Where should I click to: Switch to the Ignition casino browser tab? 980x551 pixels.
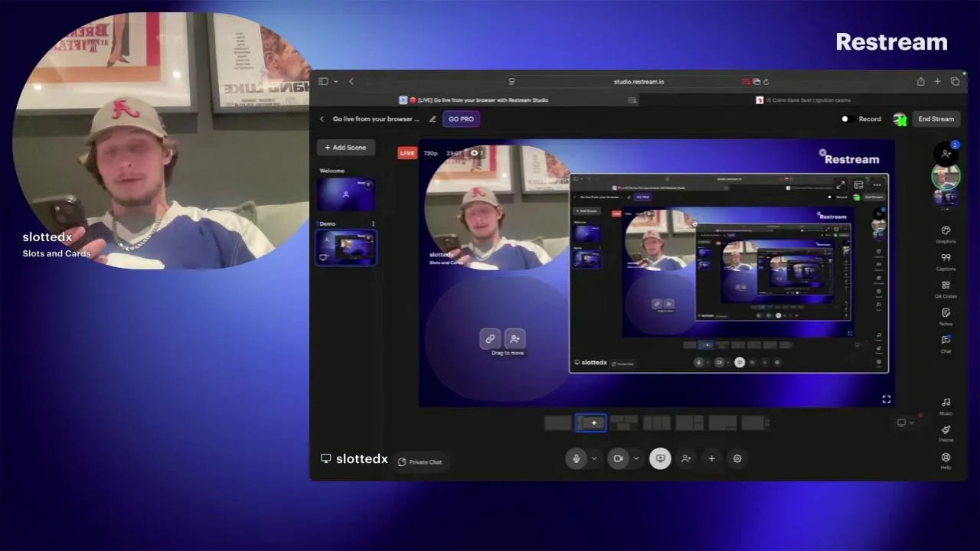(803, 99)
